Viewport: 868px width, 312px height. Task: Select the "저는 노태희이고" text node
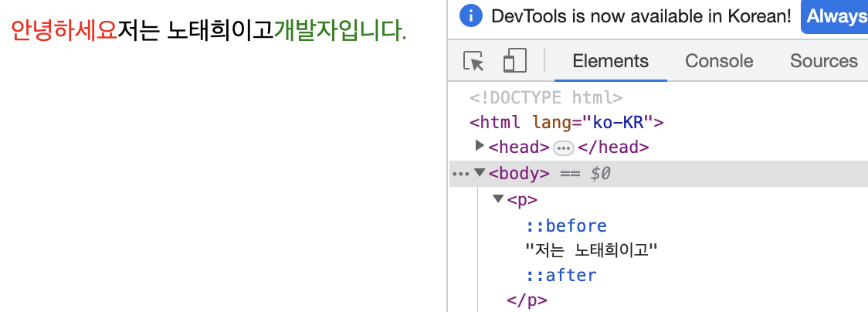[x=592, y=250]
